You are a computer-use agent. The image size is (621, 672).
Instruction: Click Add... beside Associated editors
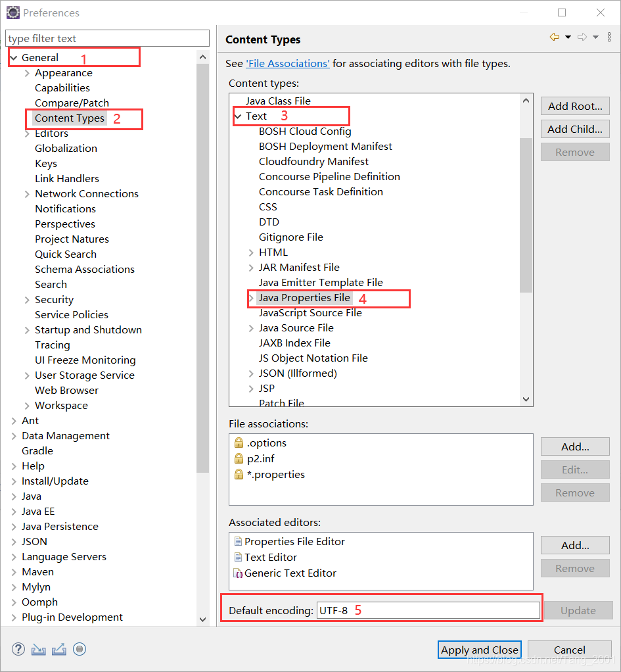(x=575, y=545)
